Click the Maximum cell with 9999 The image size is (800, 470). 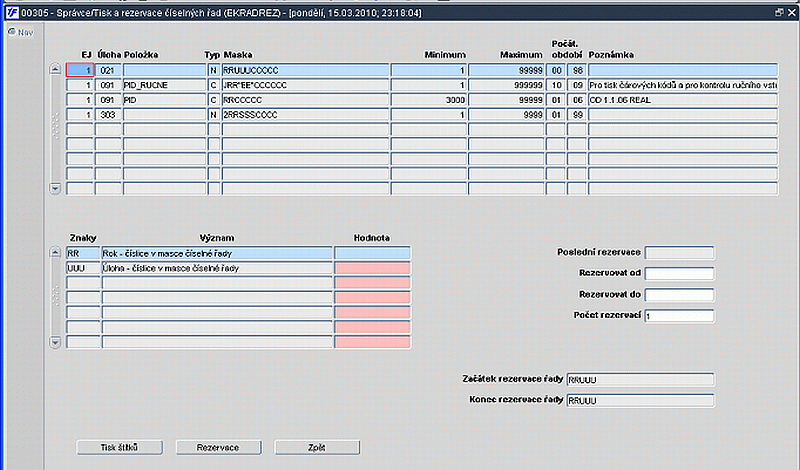click(506, 115)
